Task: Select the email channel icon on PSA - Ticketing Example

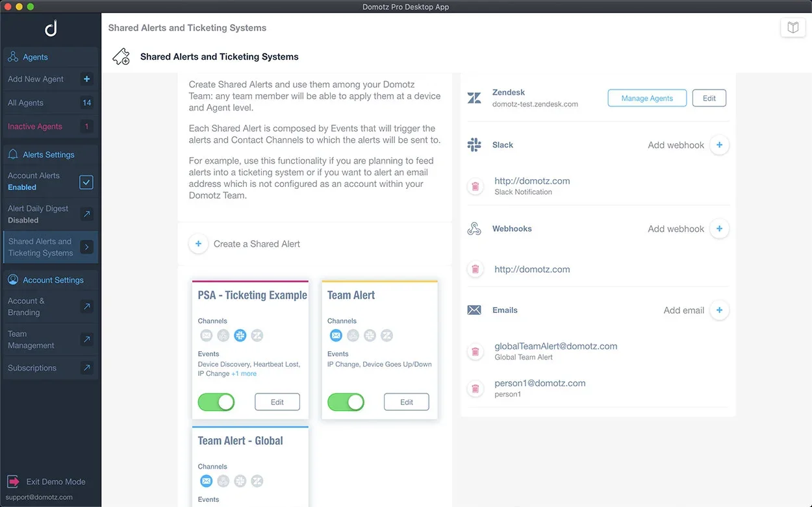Action: coord(206,336)
